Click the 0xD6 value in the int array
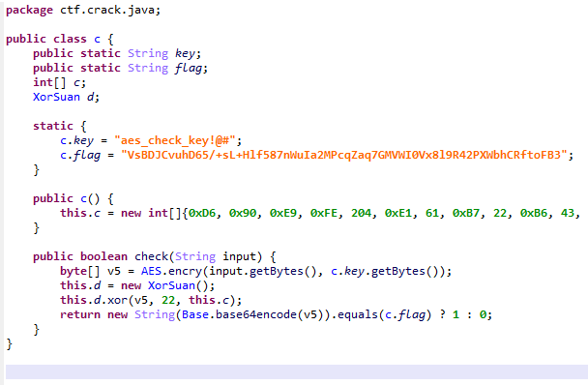Image resolution: width=588 pixels, height=385 pixels. [202, 213]
